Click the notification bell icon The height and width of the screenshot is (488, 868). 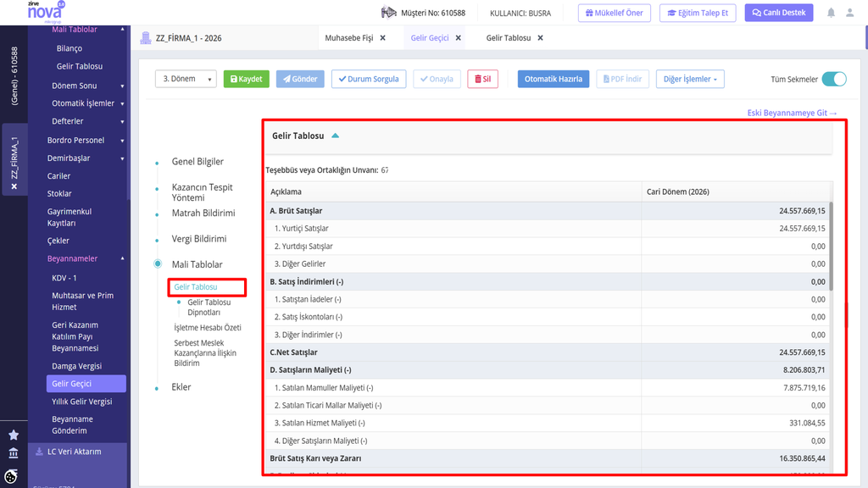(831, 13)
